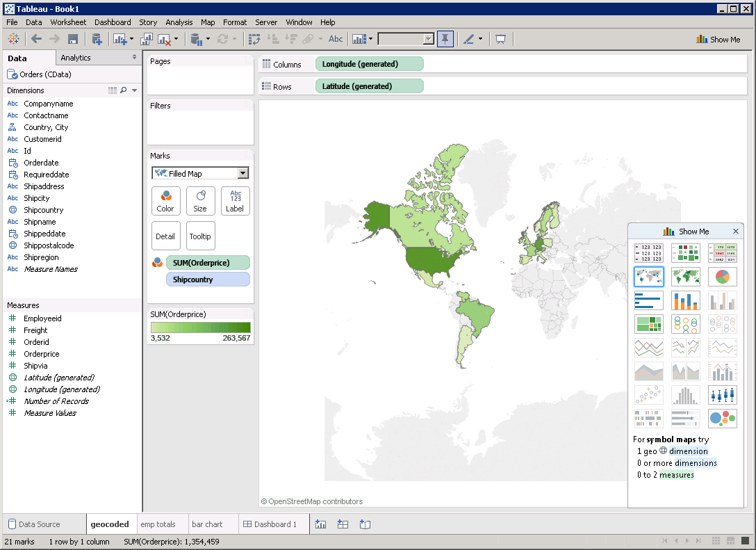Expand the Dimensions pane options arrow
This screenshot has height=550, width=756.
tap(134, 90)
